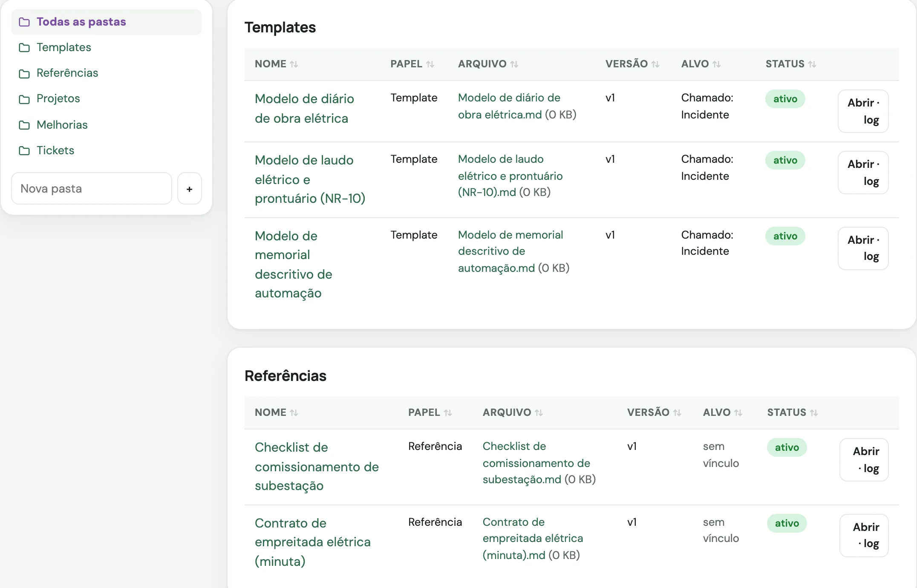Sort Referências table by ARQUIVO icon

(539, 413)
